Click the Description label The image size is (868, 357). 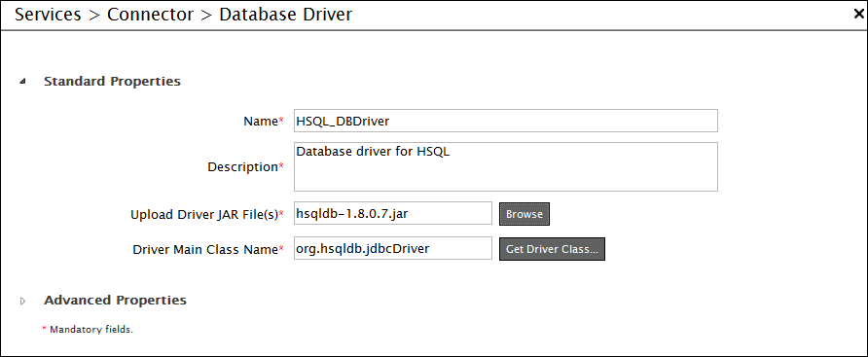pos(245,166)
